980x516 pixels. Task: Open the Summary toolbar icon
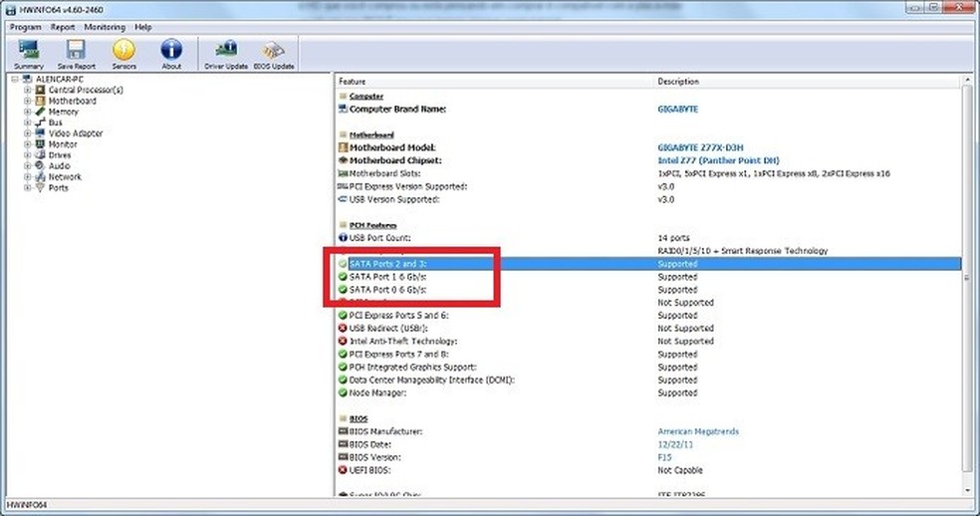tap(29, 54)
